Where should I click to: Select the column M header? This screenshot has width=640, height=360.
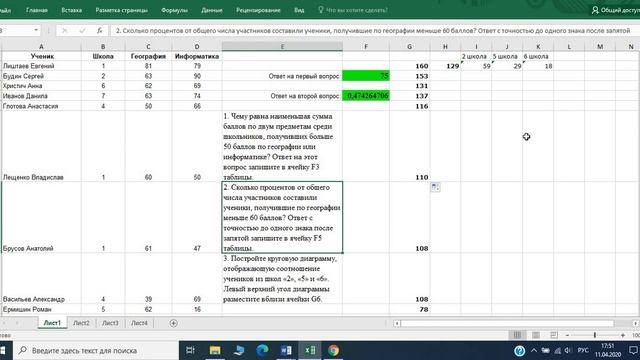pos(600,47)
